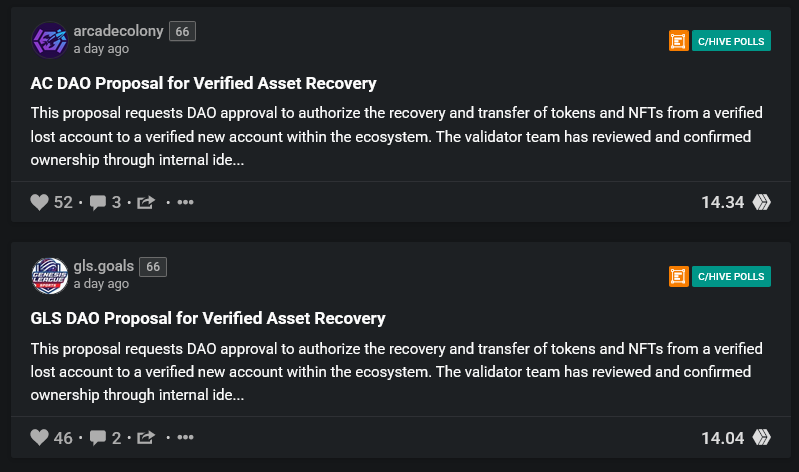Visit the gls.goals username link

103,266
